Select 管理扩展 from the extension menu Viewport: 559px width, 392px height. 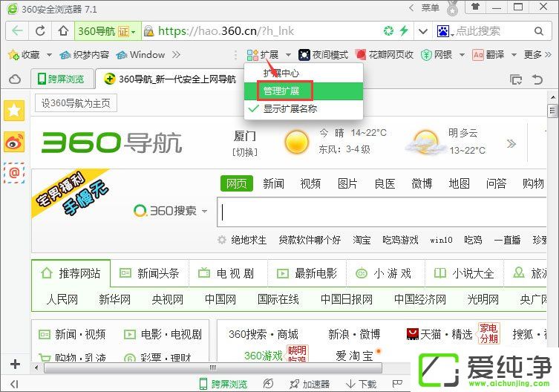pyautogui.click(x=281, y=91)
